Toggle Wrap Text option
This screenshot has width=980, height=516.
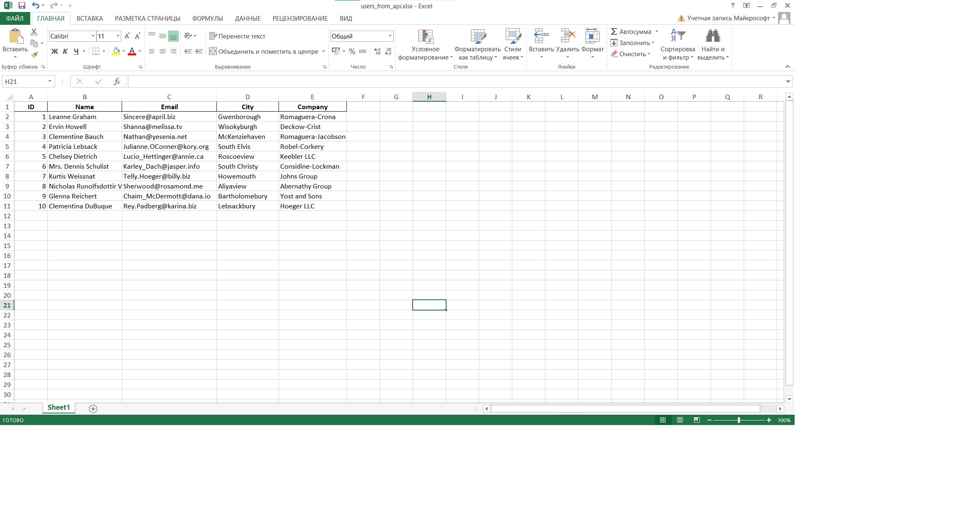pyautogui.click(x=238, y=36)
